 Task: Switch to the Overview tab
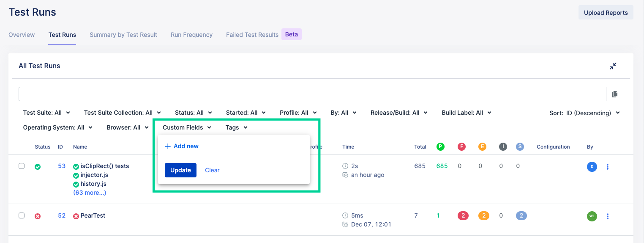[22, 35]
